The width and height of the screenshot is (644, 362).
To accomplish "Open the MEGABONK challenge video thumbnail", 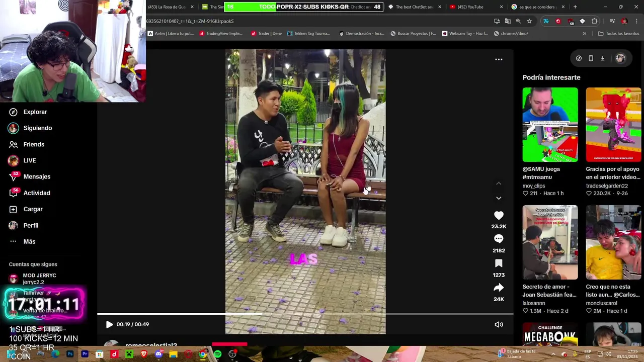I will (550, 334).
